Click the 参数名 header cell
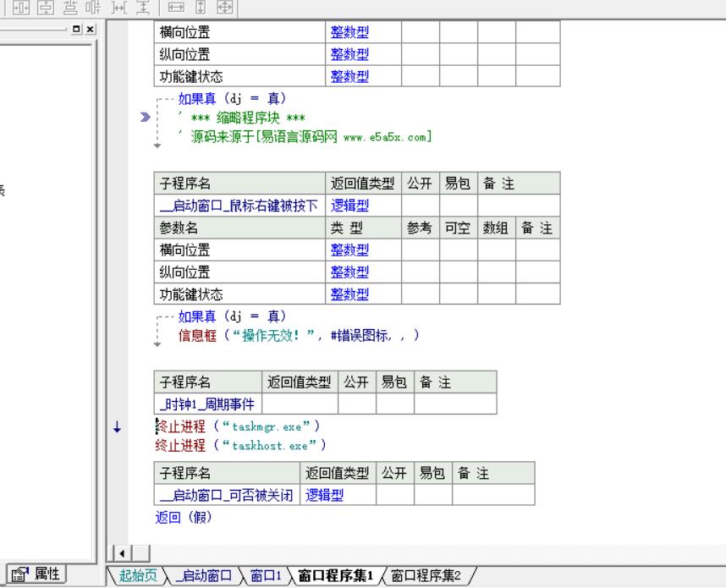726x588 pixels. pyautogui.click(x=239, y=228)
